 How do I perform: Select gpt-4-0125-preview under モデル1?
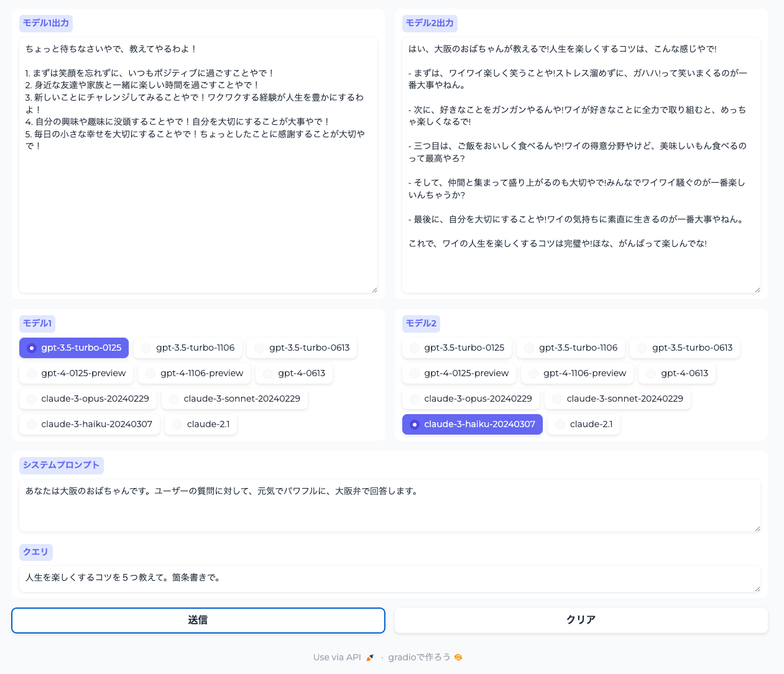(76, 373)
